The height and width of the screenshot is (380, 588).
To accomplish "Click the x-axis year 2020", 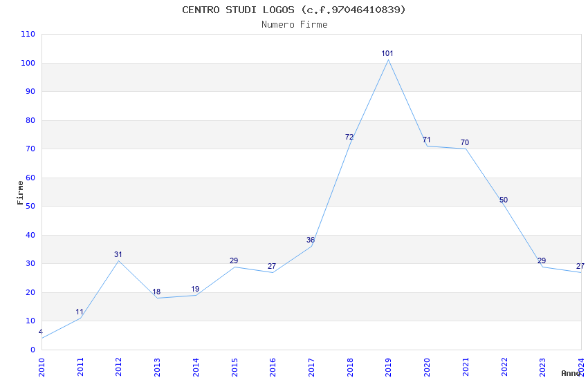I will 427,368.
